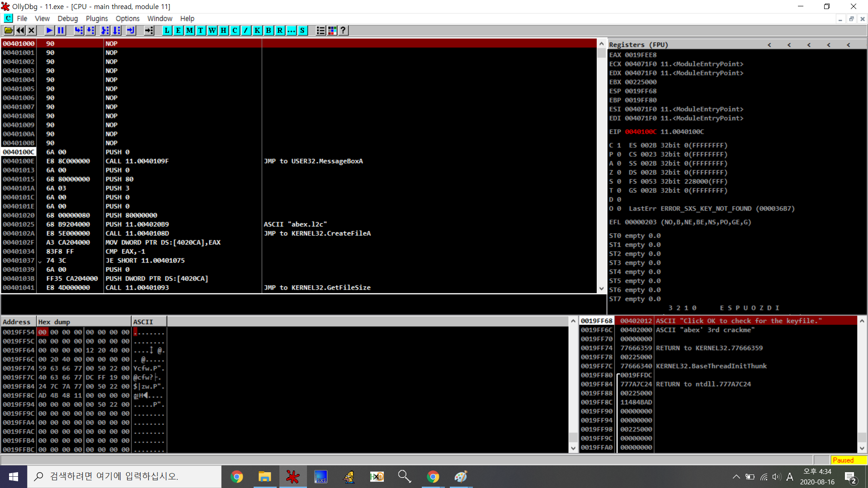Toggle the C carry flag value
Image resolution: width=868 pixels, height=488 pixels.
619,145
